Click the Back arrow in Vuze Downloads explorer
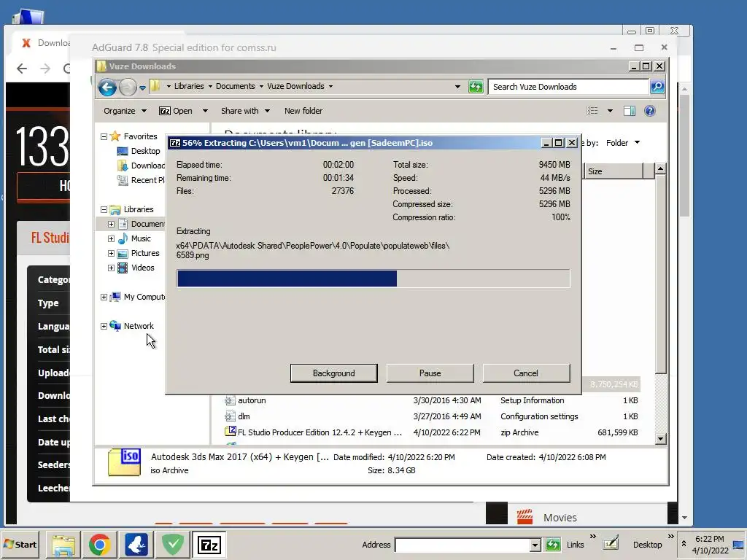747x560 pixels. tap(107, 87)
